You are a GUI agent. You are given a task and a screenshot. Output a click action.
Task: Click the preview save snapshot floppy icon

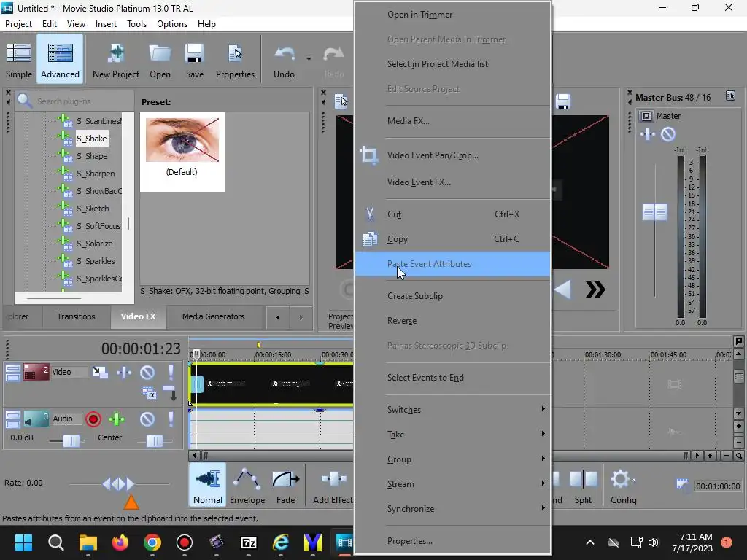click(562, 101)
